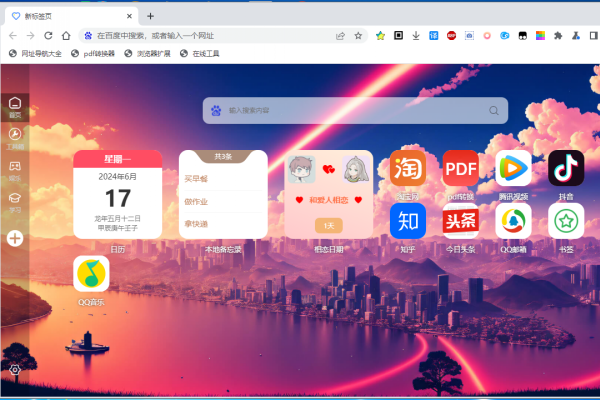The image size is (600, 400).
Task: Open the toolbox wrench sidebar icon
Action: pos(15,139)
